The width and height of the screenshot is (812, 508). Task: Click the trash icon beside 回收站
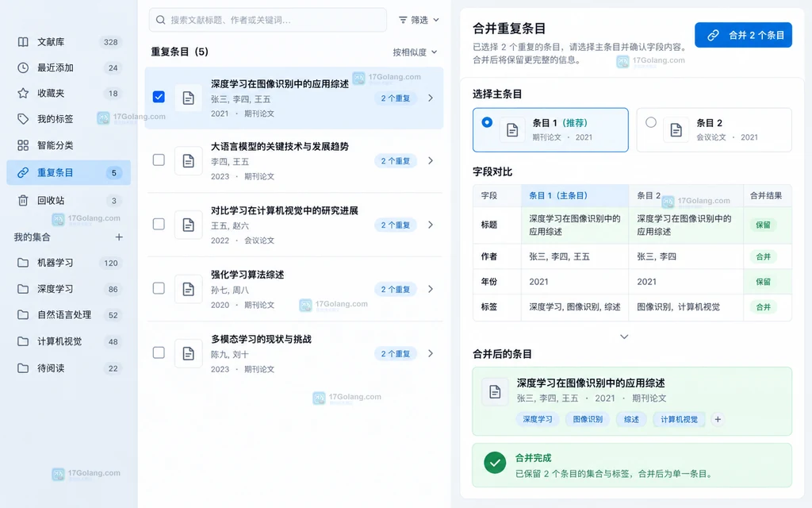click(23, 201)
